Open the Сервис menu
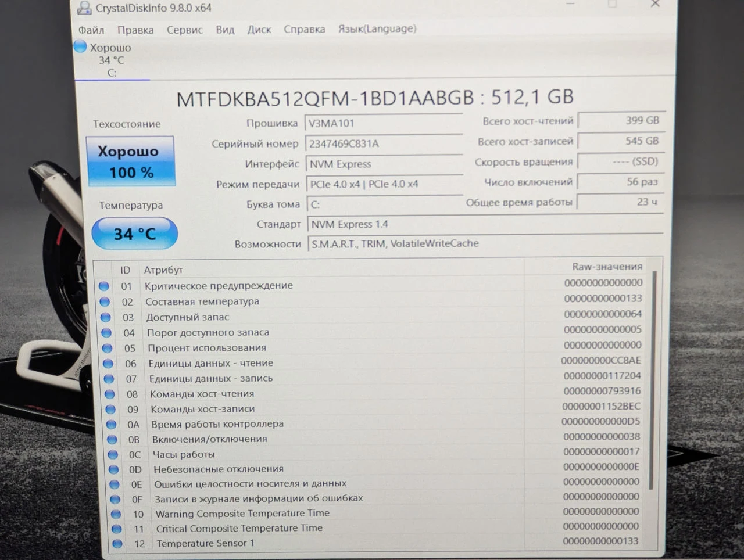 click(x=185, y=30)
